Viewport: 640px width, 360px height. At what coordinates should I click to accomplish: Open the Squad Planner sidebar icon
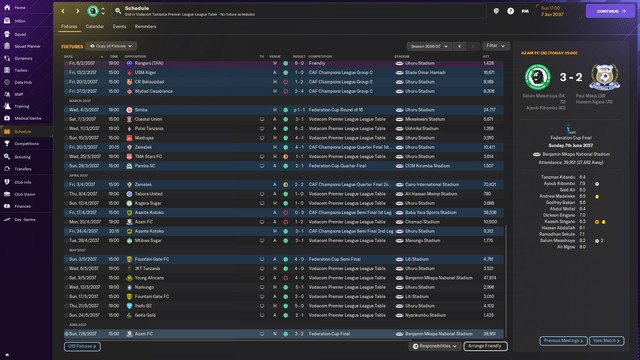(x=7, y=46)
